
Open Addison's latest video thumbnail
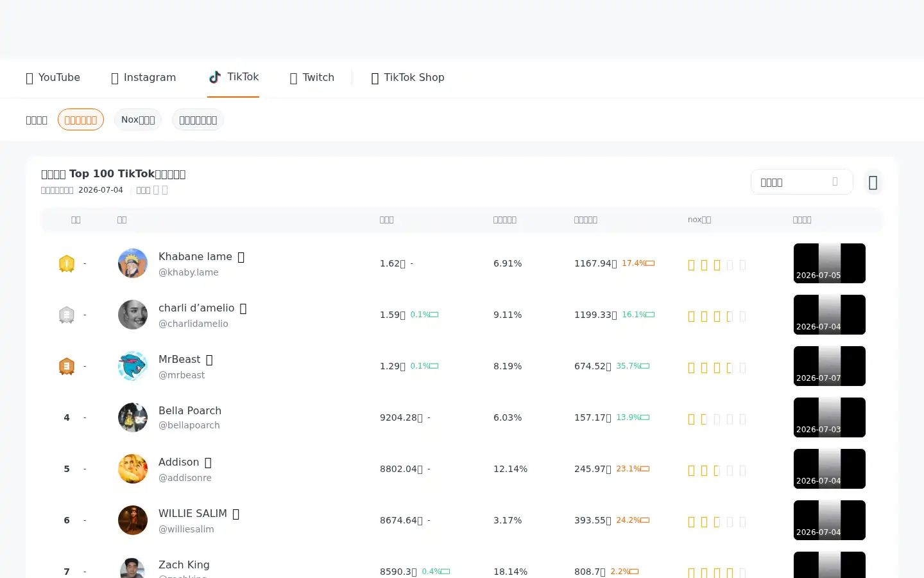pos(830,469)
